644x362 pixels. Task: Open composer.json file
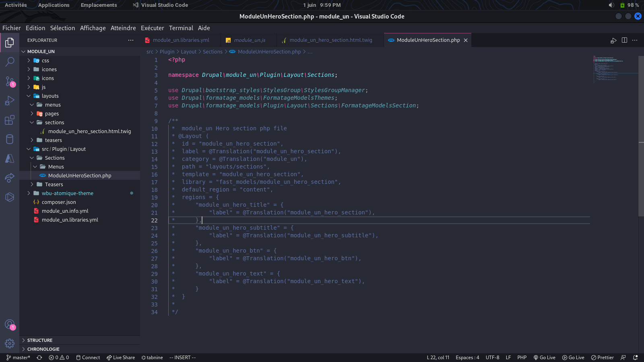[80, 202]
